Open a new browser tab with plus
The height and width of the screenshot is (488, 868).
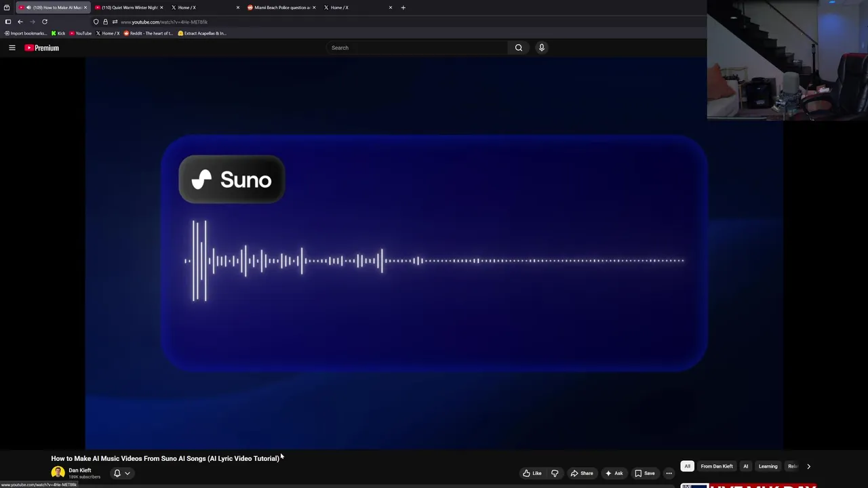pos(403,7)
